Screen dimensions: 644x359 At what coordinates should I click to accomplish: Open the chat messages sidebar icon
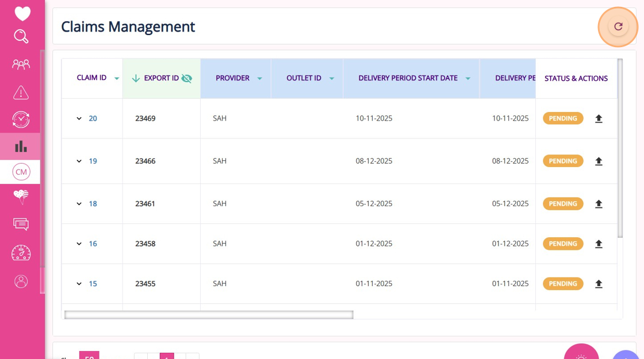tap(21, 224)
